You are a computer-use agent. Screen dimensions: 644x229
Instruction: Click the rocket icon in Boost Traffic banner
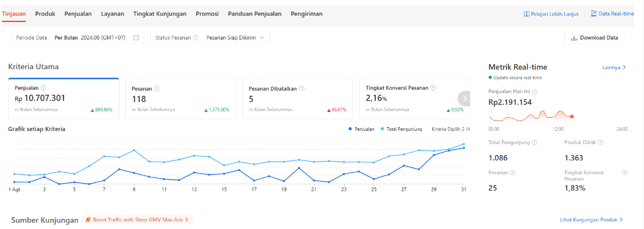pyautogui.click(x=88, y=220)
